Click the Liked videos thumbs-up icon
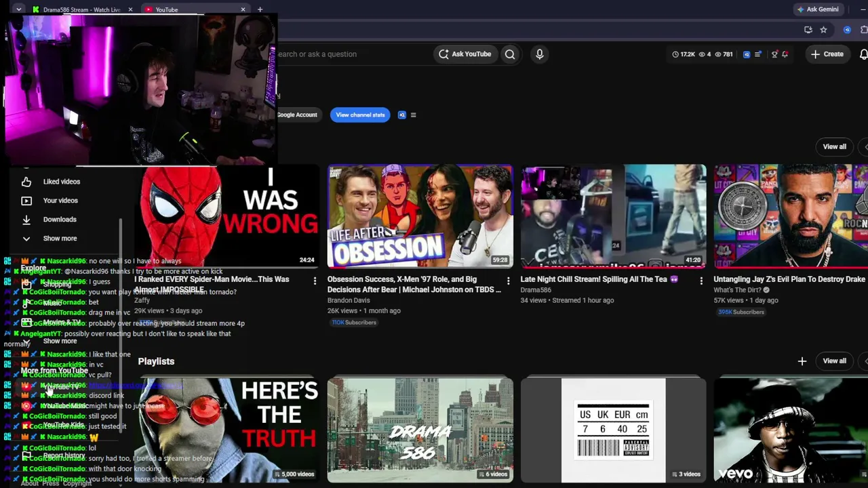The image size is (868, 488). pos(26,182)
